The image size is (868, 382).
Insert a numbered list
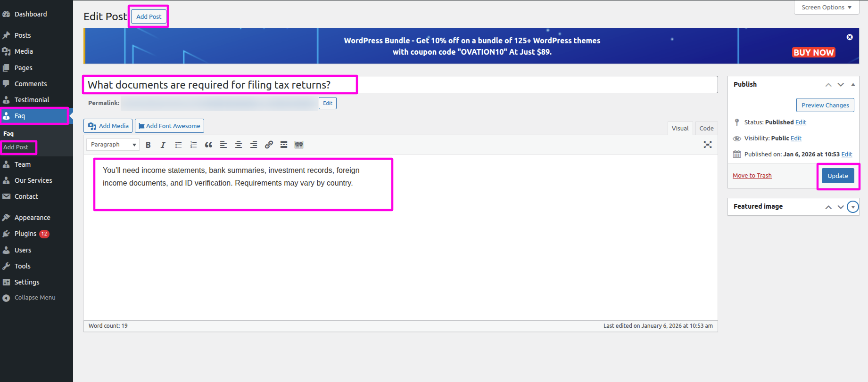(x=193, y=145)
